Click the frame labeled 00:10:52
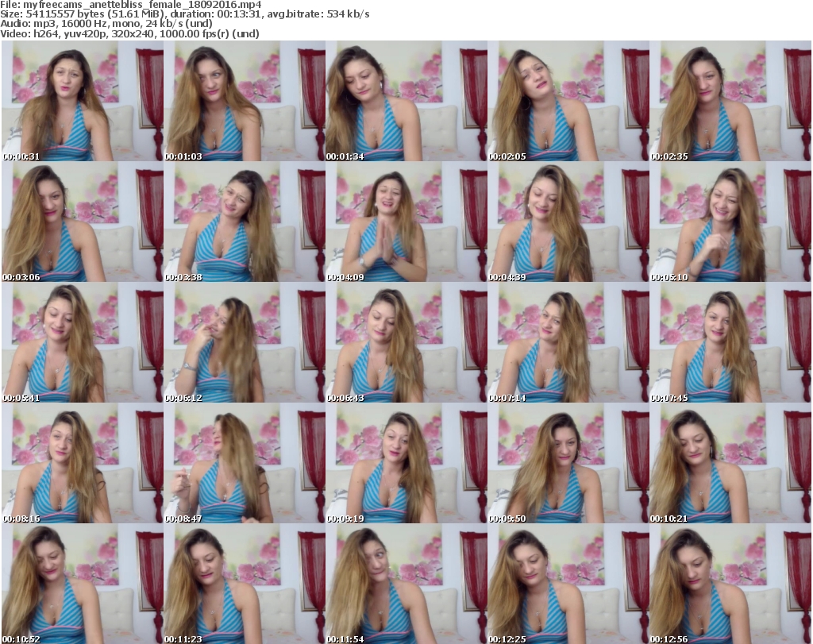This screenshot has height=644, width=813. tap(83, 584)
